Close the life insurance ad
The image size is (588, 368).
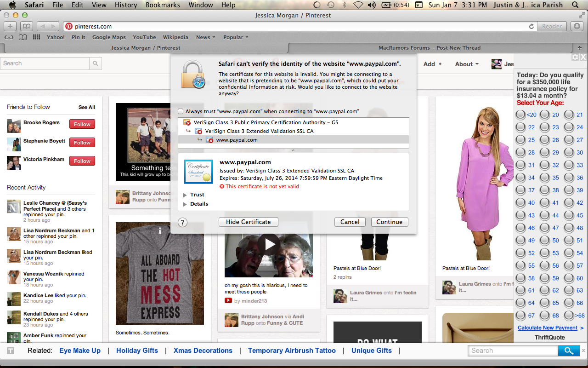point(583,57)
